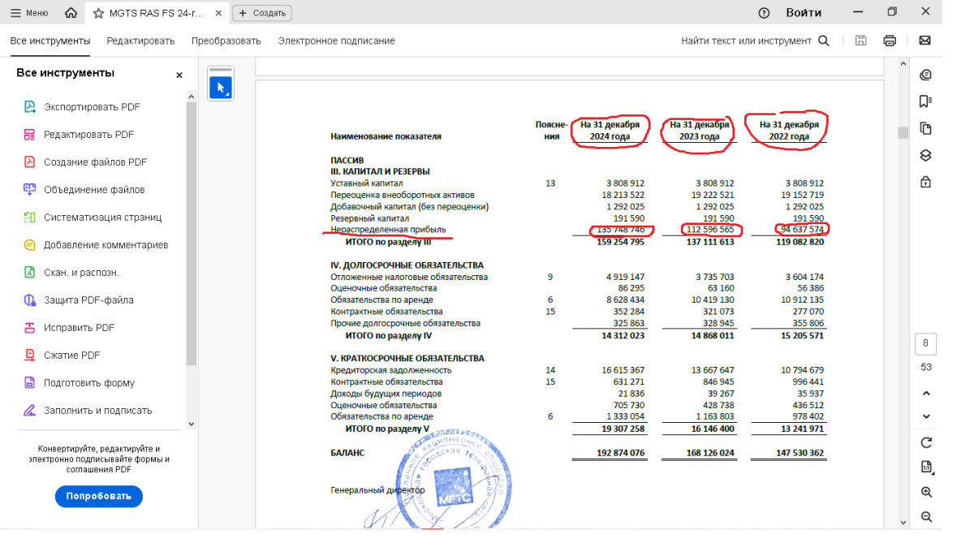
Task: Click the Попробовать button
Action: (x=98, y=496)
